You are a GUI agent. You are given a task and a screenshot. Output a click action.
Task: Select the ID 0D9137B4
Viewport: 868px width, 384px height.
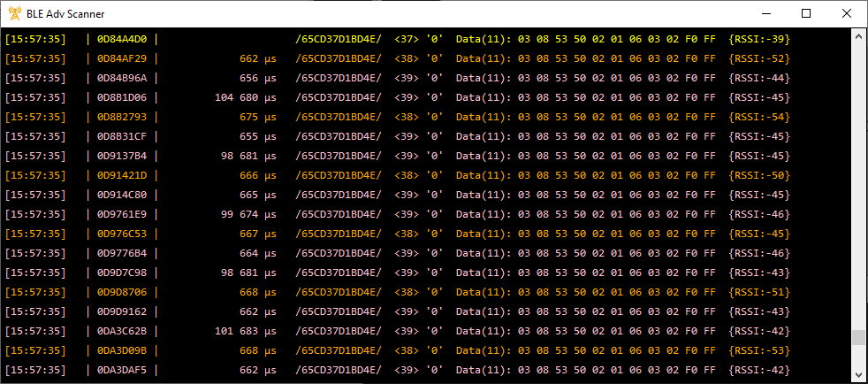(122, 156)
